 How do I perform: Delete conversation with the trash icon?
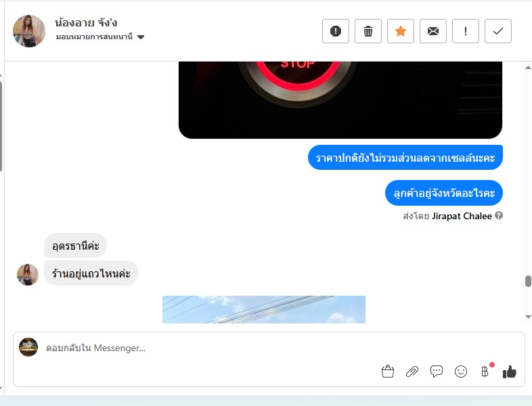tap(368, 31)
